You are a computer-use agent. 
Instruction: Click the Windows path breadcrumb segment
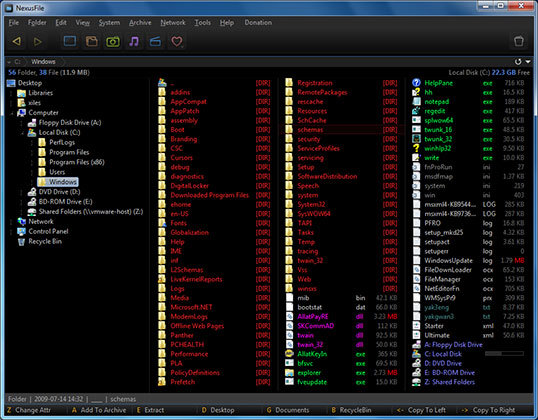(x=43, y=62)
